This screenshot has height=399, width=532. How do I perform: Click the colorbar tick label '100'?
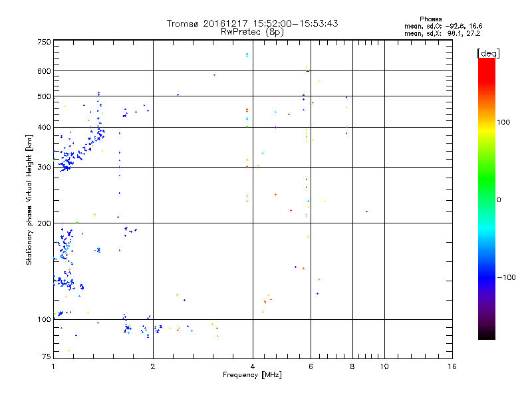click(x=503, y=122)
